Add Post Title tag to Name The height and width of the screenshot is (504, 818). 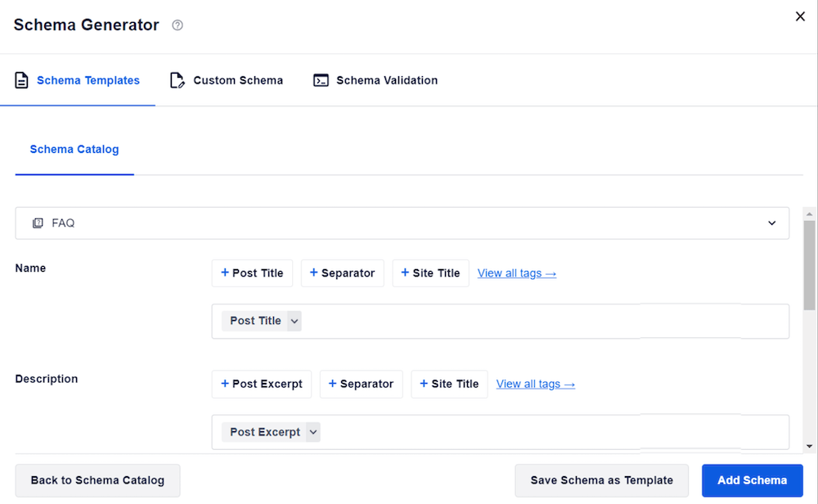[252, 273]
